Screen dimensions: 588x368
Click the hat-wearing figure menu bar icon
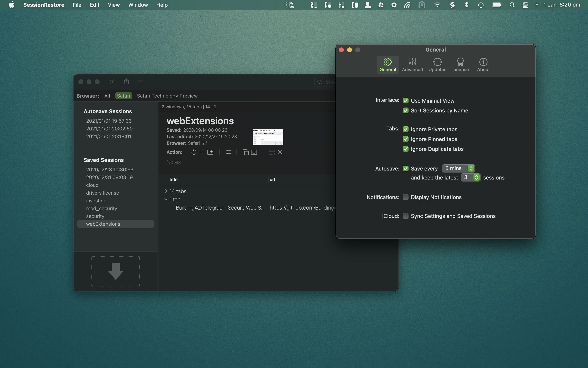point(368,5)
